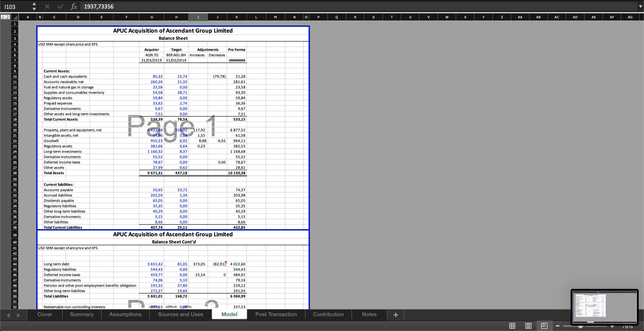Image resolution: width=644 pixels, height=331 pixels.
Task: Click Property, plant and equipment increase 117,92
Action: tap(198, 130)
